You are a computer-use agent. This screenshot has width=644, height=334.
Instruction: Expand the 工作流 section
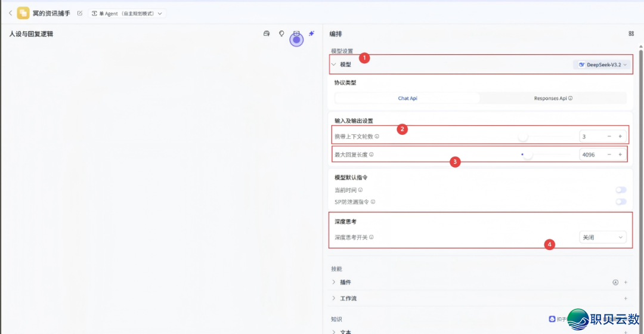point(334,298)
